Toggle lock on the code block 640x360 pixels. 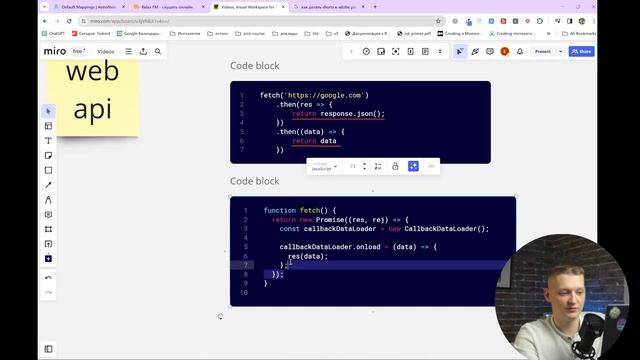(395, 166)
